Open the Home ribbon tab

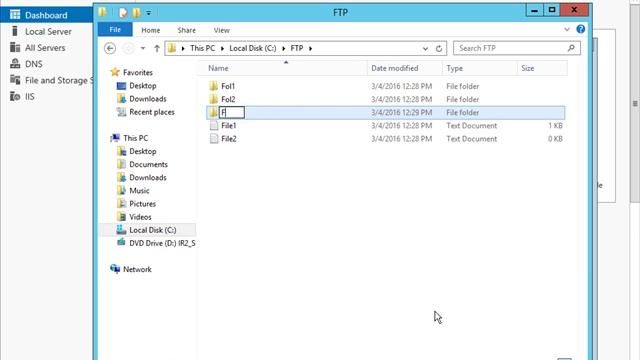pos(151,30)
